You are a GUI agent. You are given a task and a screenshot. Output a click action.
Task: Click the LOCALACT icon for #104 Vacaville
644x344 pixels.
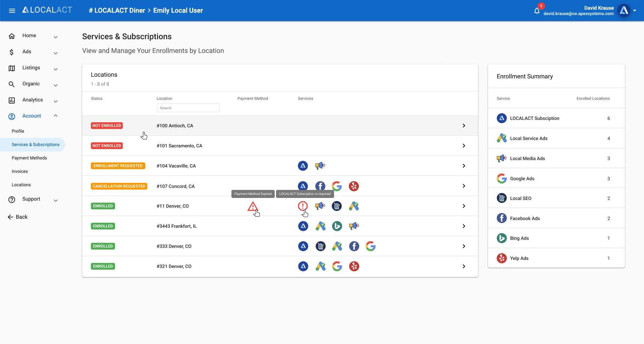303,165
